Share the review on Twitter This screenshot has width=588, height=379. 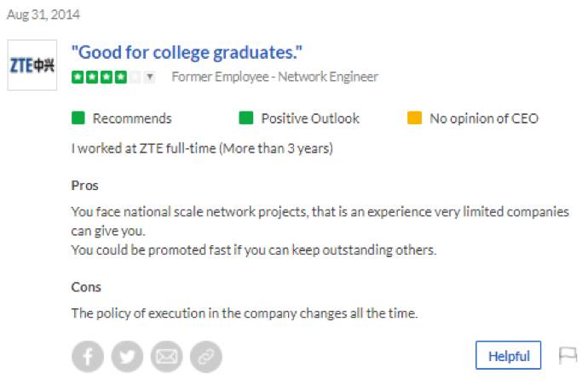click(x=127, y=356)
